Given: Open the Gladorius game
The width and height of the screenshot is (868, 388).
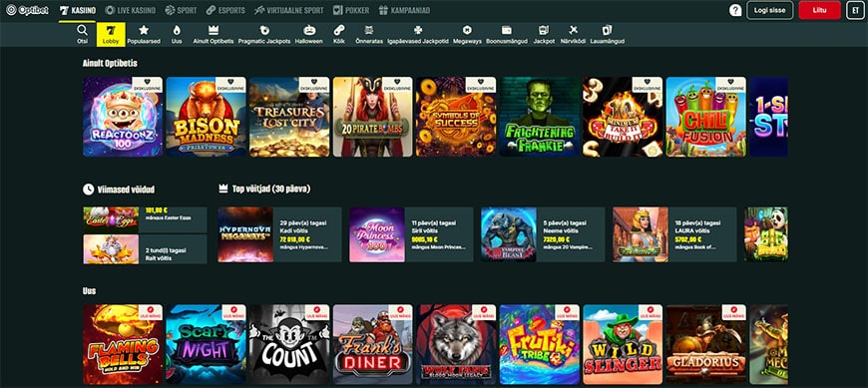Looking at the screenshot, I should (x=705, y=344).
